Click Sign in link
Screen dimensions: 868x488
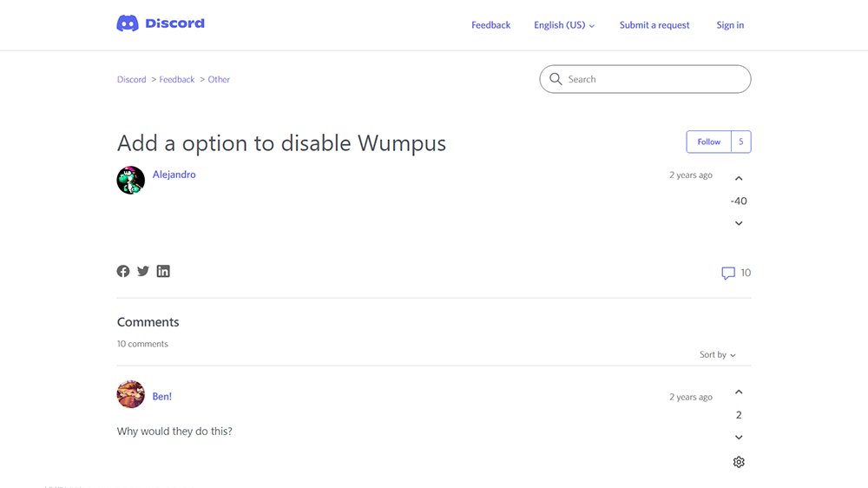[x=730, y=25]
